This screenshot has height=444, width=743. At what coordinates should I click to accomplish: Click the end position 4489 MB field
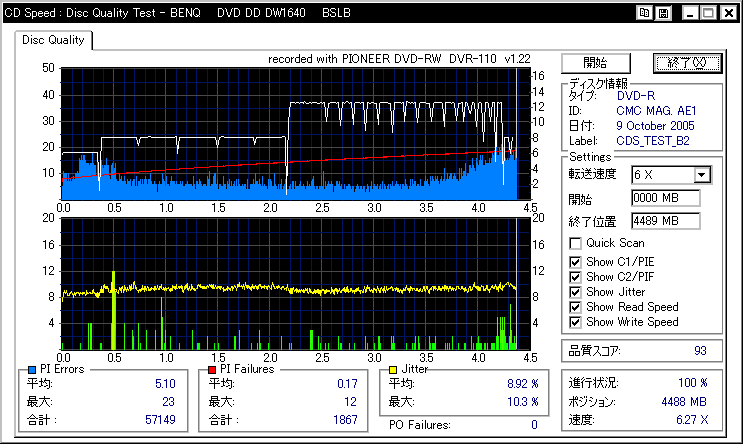coord(664,220)
